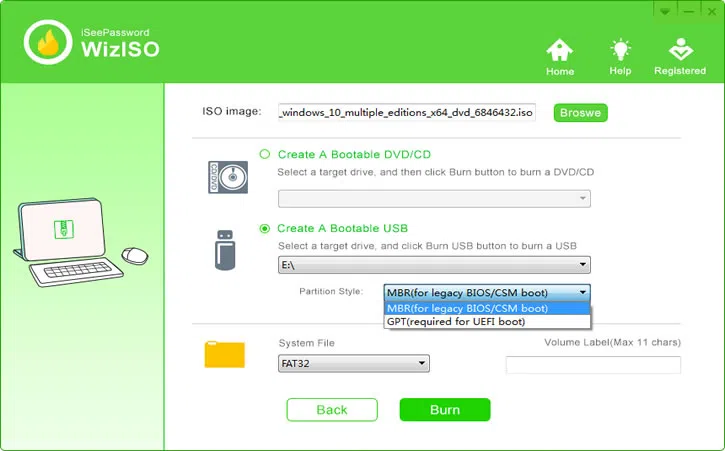Open Help via lightbulb icon
Screen dimensions: 725x451
[621, 51]
